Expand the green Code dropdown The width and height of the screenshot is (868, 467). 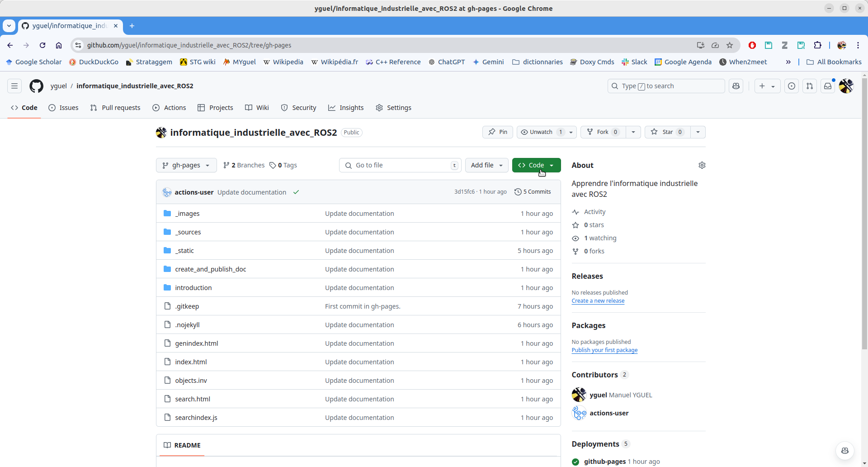click(x=536, y=165)
